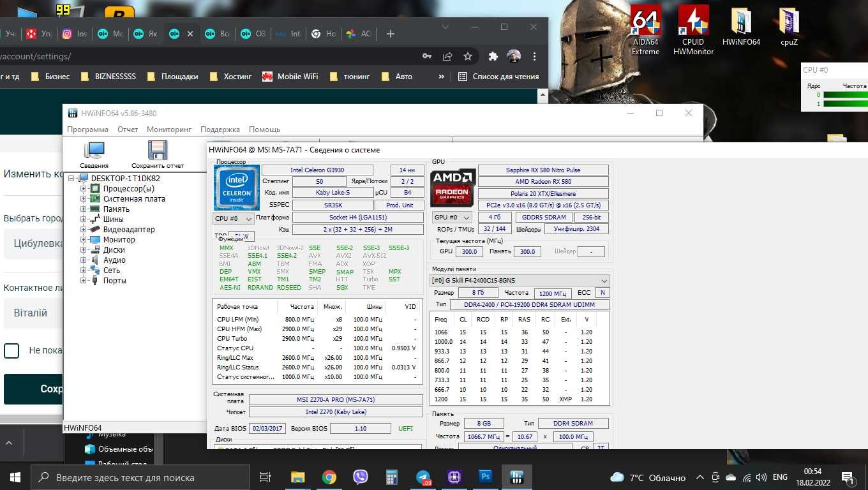Open the CPU #0 dropdown
This screenshot has width=868, height=490.
tap(234, 218)
